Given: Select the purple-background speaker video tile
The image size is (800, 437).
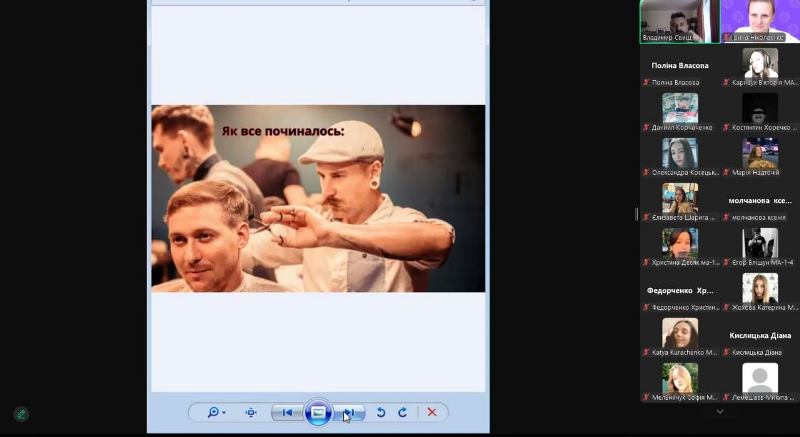Looking at the screenshot, I should pyautogui.click(x=760, y=21).
